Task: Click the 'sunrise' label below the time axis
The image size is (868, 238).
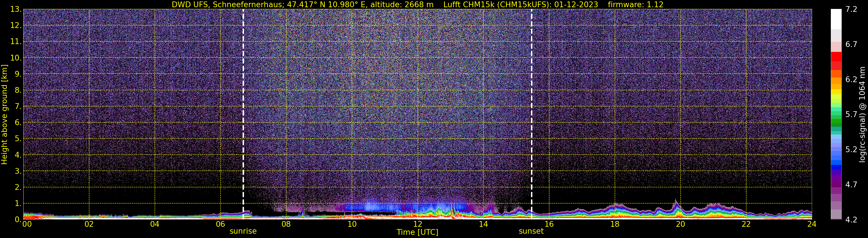Action: coord(243,231)
